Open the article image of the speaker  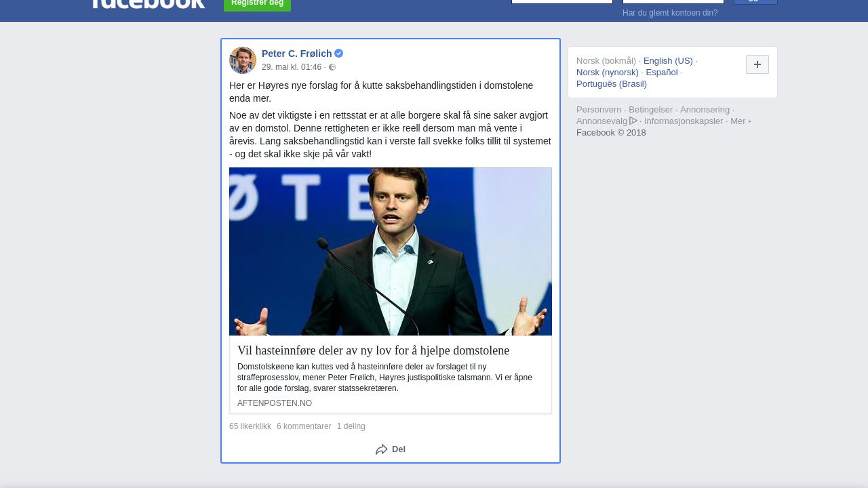[x=391, y=251]
